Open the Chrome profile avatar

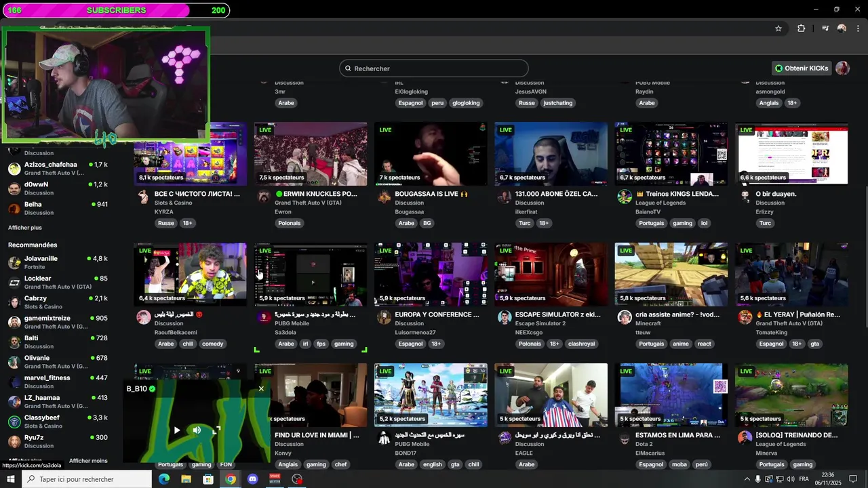842,28
